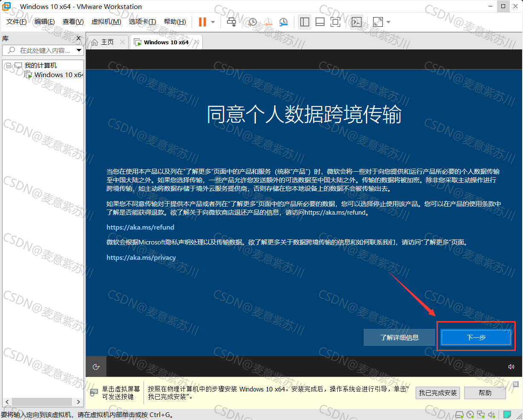
Task: Open the message log note icon
Action: [507, 414]
